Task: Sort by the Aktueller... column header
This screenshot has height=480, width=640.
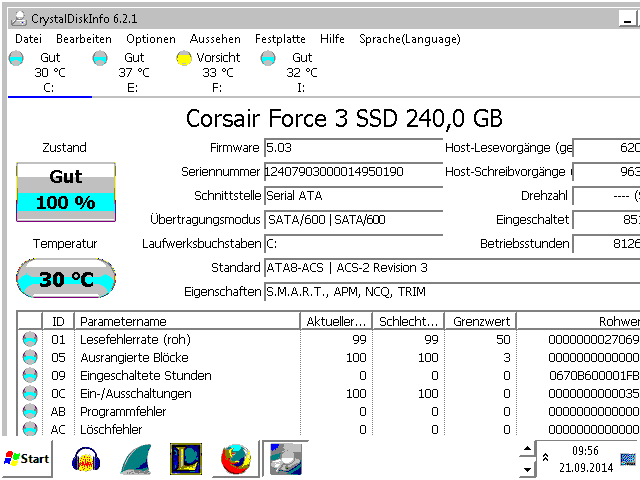Action: point(336,322)
